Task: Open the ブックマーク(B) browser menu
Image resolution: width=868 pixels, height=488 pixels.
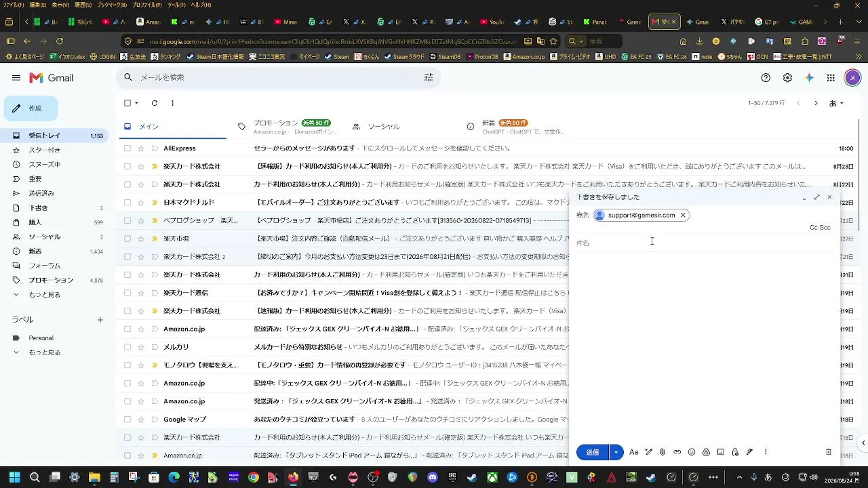Action: point(111,5)
